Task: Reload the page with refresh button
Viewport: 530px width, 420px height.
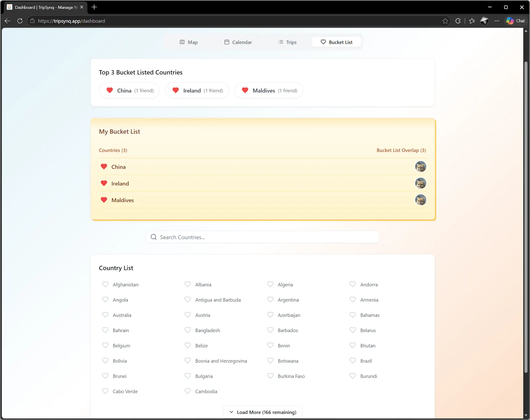Action: pos(20,21)
